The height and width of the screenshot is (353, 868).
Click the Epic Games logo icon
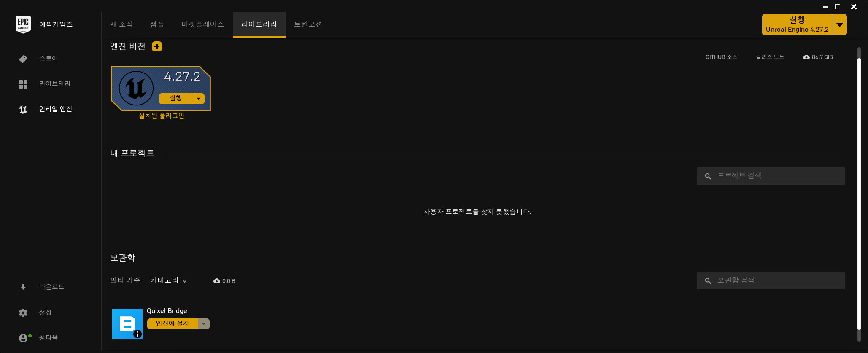click(23, 24)
